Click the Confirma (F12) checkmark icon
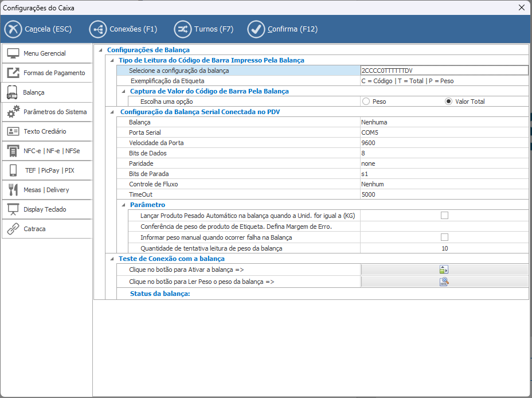The height and width of the screenshot is (398, 532). (x=256, y=29)
